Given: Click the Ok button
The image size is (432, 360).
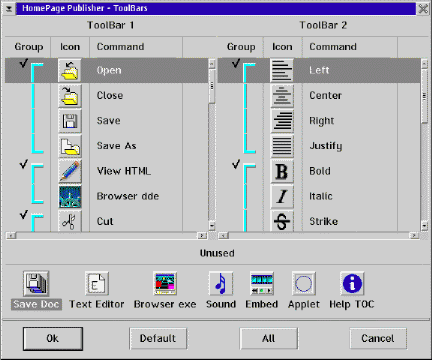Looking at the screenshot, I should click(53, 338).
